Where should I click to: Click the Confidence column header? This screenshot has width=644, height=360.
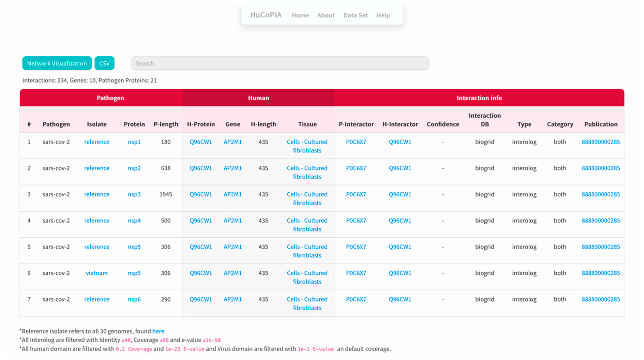(443, 124)
